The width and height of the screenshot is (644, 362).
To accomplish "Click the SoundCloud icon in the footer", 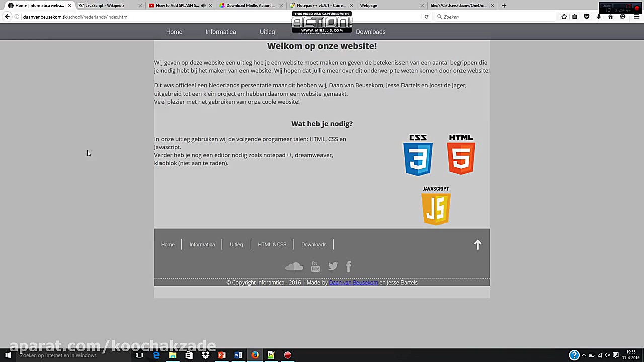I will tap(294, 266).
